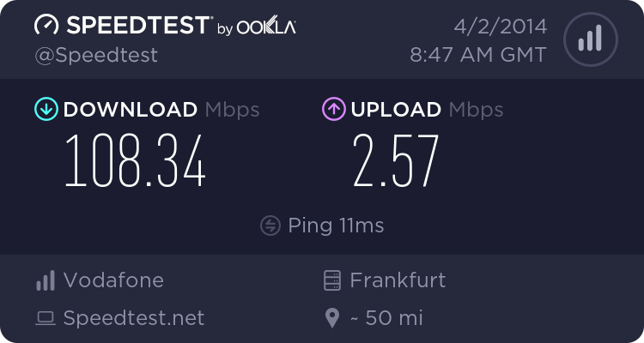
Task: Click the Vodafone provider name
Action: pos(113,280)
